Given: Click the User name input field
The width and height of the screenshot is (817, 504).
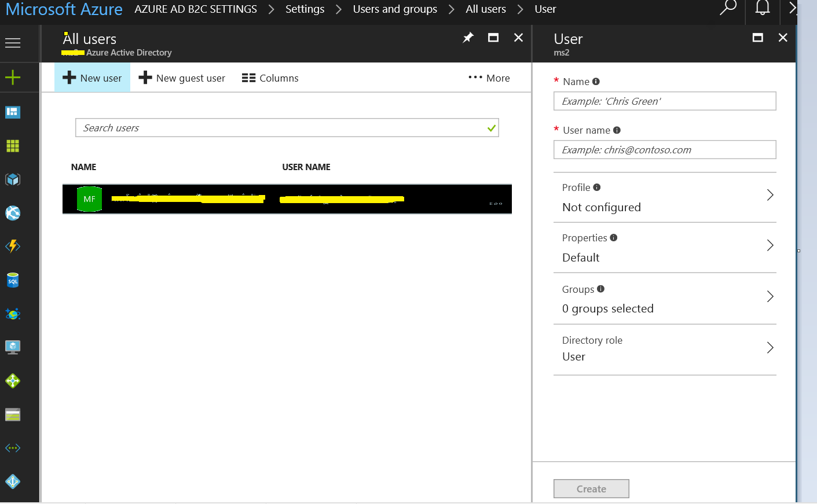Looking at the screenshot, I should pyautogui.click(x=665, y=150).
